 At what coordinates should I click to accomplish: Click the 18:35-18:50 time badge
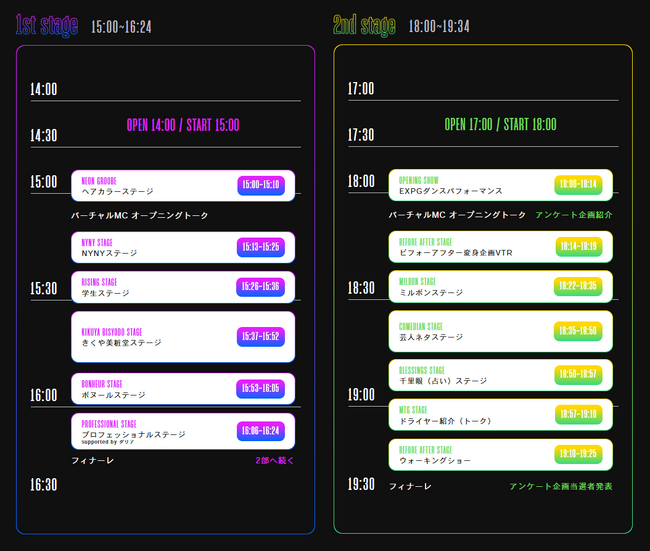tap(578, 331)
